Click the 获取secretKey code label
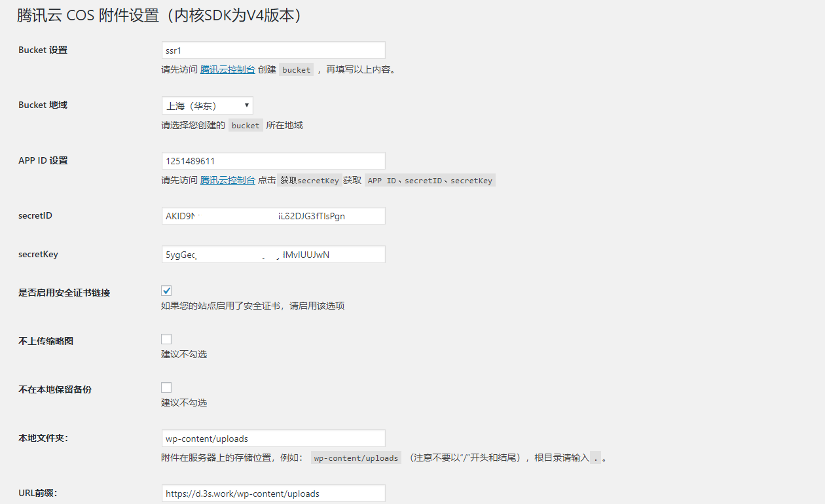Screen dimensions: 825x504 (x=309, y=181)
